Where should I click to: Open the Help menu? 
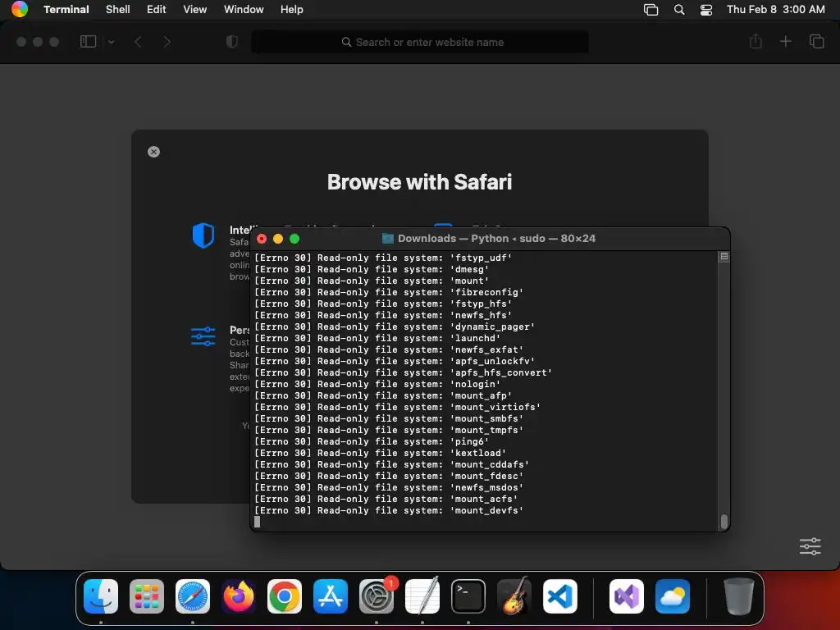pos(292,10)
